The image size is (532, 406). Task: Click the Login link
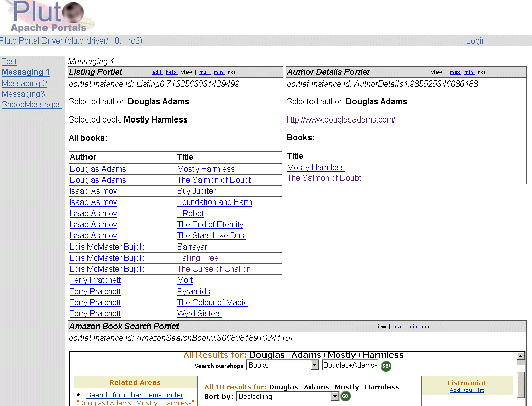tap(476, 41)
